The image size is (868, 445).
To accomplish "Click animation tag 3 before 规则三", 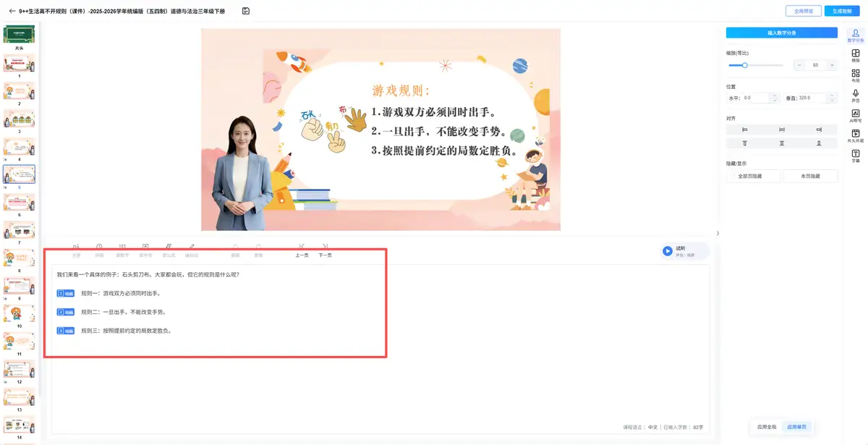I will [x=65, y=331].
